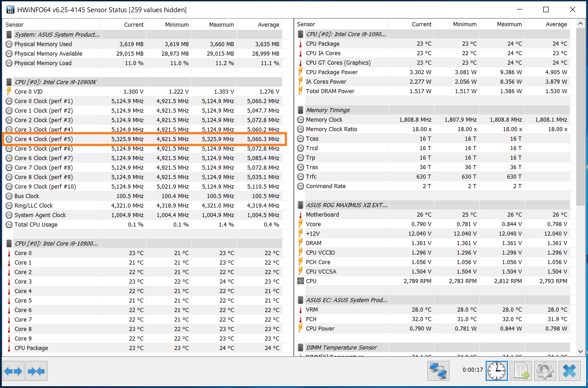Select the Command Rate row
This screenshot has width=588, height=388.
pyautogui.click(x=433, y=186)
